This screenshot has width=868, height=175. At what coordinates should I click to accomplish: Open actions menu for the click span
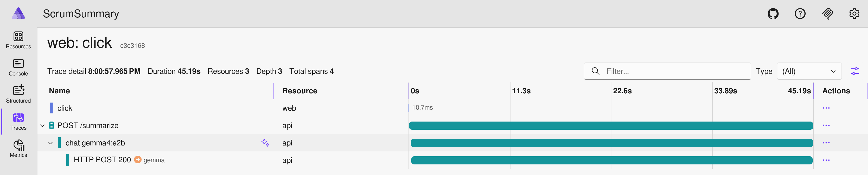(x=826, y=108)
